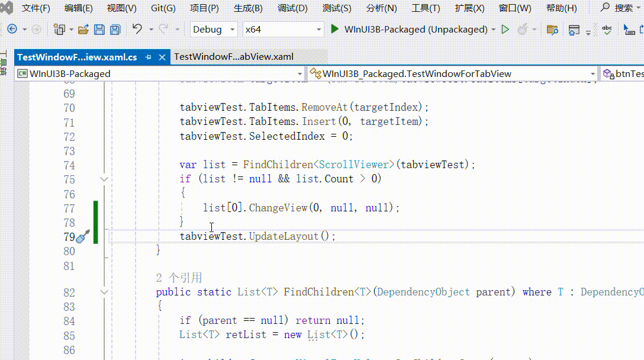Open the Find in Files icon
This screenshot has height=360, width=644.
[x=552, y=30]
